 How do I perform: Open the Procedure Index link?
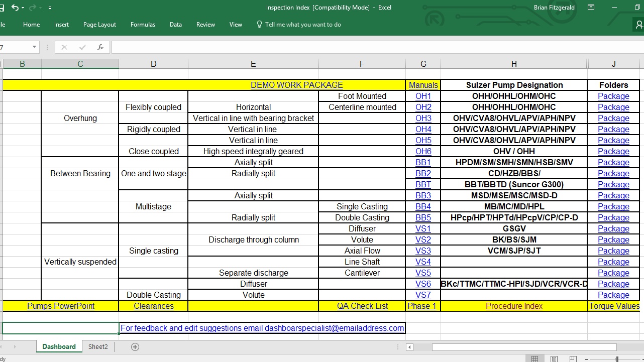click(x=514, y=306)
